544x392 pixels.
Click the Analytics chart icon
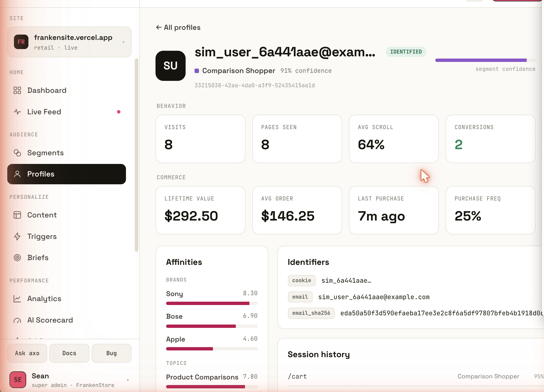17,299
